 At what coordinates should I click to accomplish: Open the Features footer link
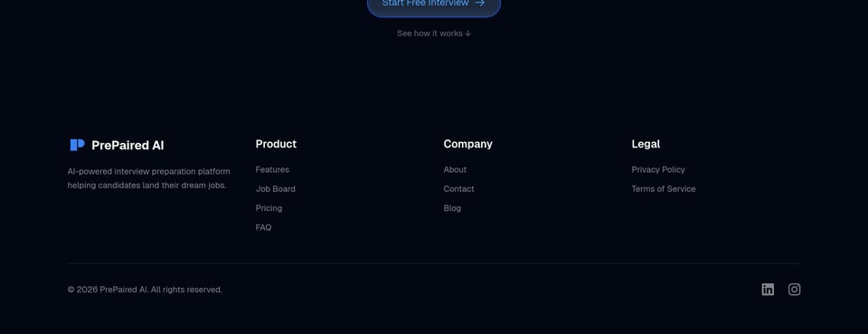click(272, 169)
